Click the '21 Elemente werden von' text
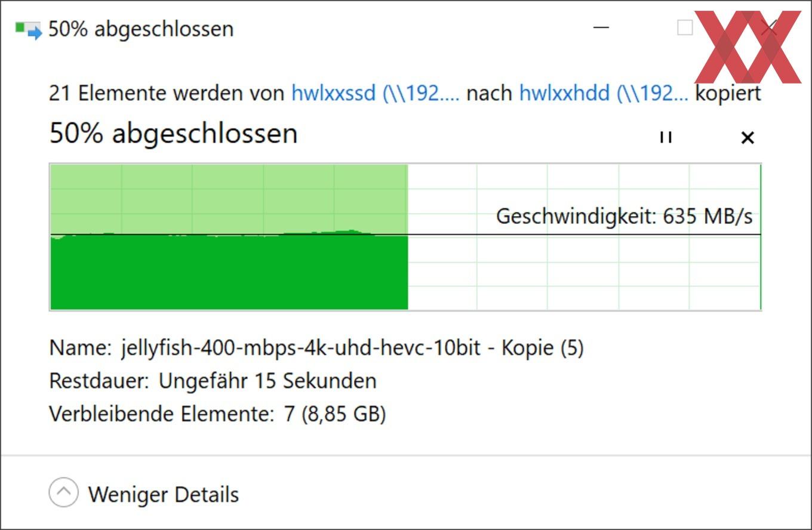 pos(167,93)
